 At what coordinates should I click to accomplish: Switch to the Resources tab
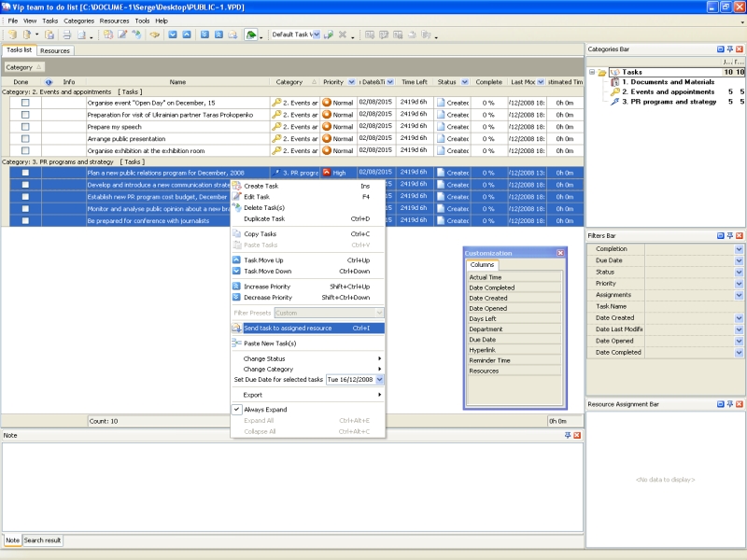(x=55, y=50)
